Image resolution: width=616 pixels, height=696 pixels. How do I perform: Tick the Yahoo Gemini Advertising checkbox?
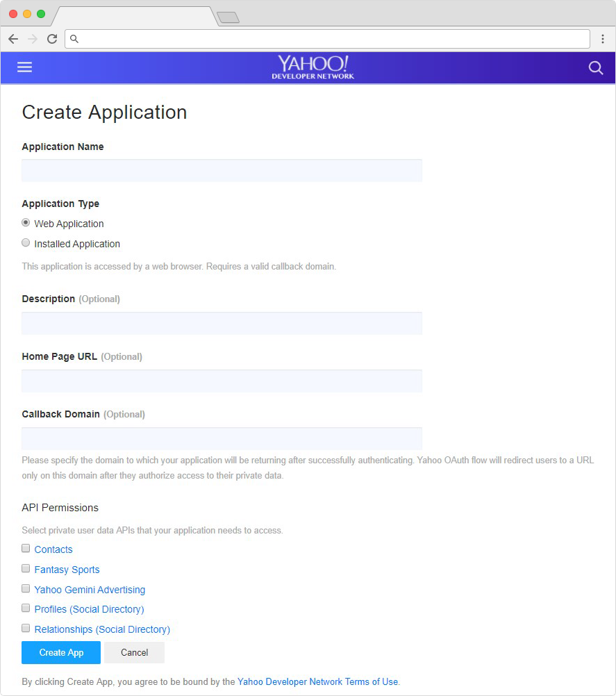(26, 588)
